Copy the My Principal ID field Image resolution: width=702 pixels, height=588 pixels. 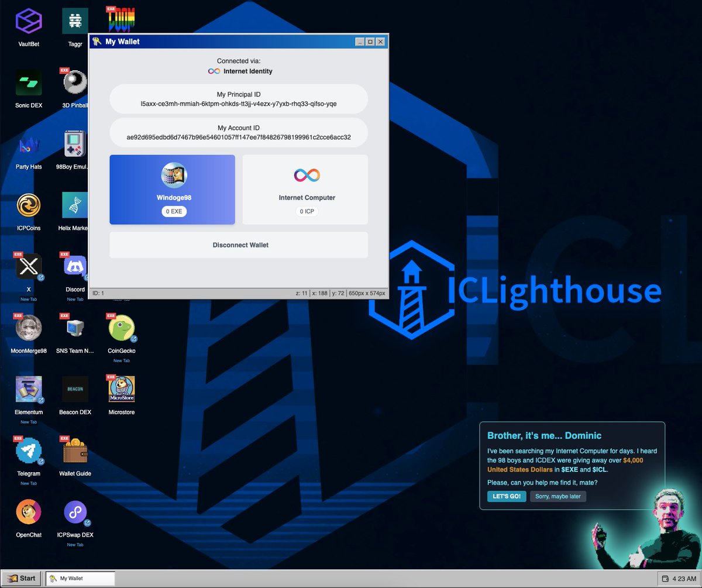[239, 99]
